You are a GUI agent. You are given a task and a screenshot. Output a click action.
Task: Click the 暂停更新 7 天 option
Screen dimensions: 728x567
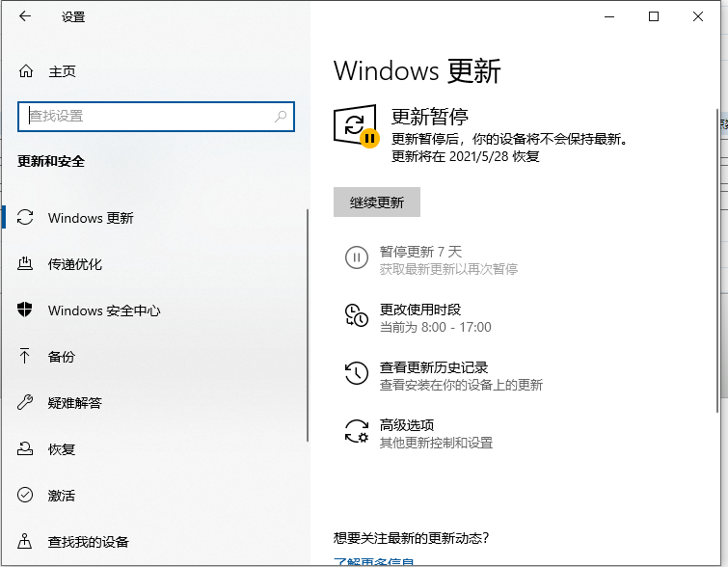pyautogui.click(x=421, y=251)
